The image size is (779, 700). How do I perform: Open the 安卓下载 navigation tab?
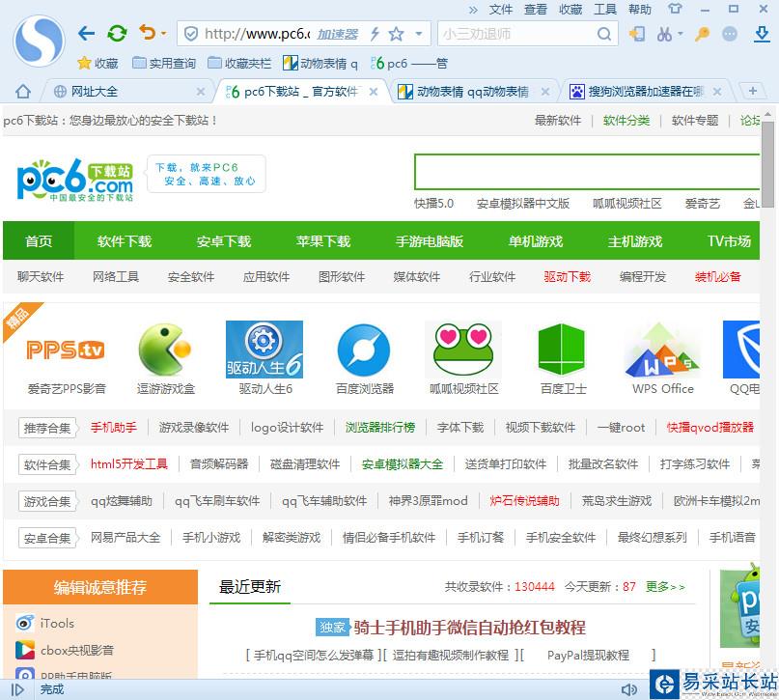pyautogui.click(x=224, y=241)
